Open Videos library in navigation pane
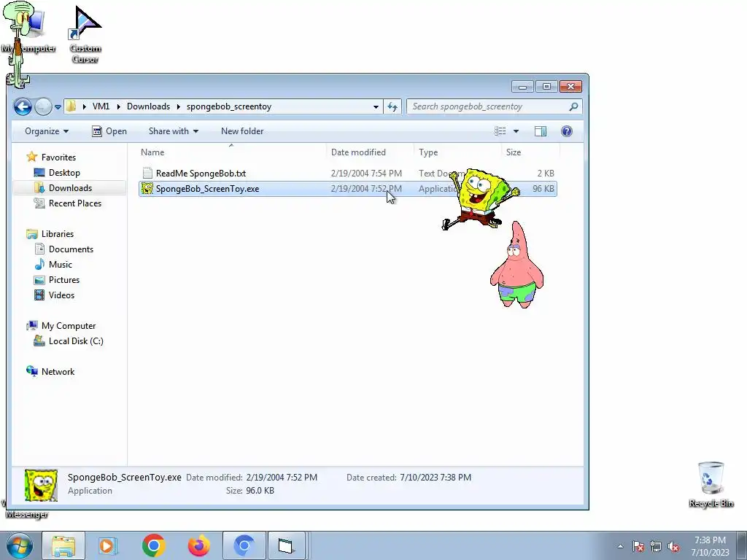 pos(54,295)
